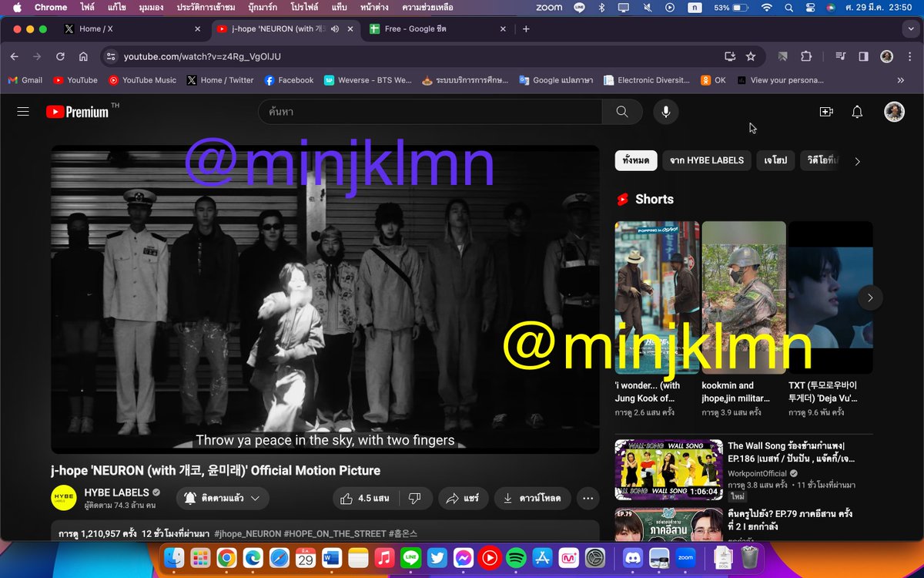Mute the audio playing tab icon
This screenshot has width=924, height=578.
[336, 29]
